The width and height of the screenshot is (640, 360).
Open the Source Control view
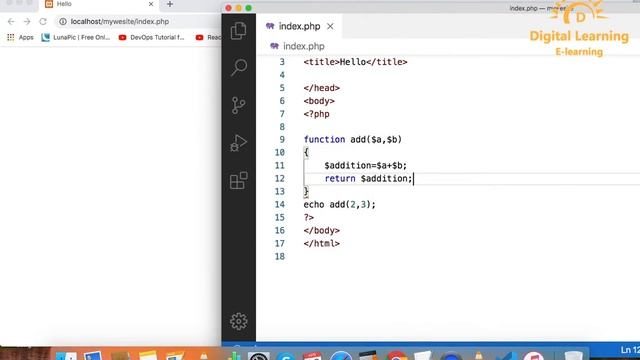238,105
